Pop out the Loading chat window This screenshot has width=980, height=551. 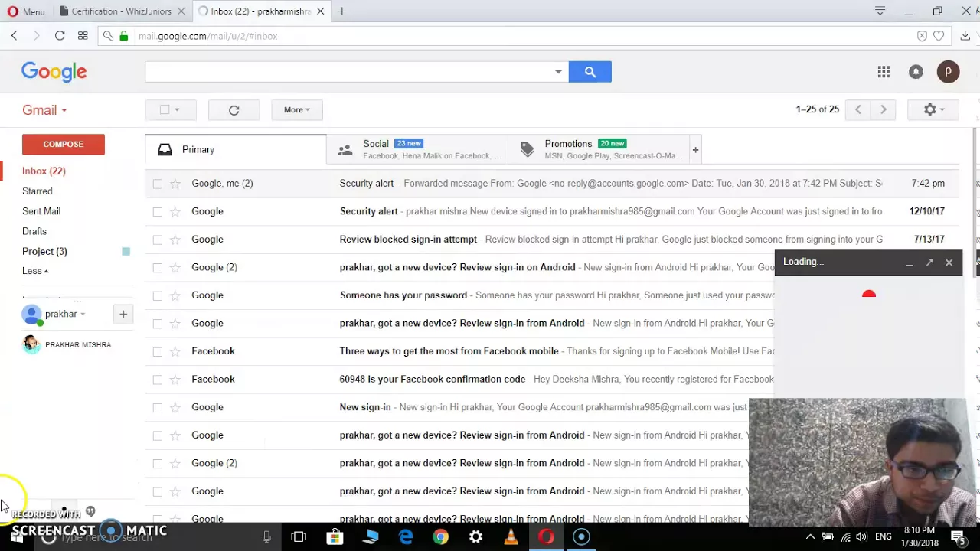pos(929,262)
